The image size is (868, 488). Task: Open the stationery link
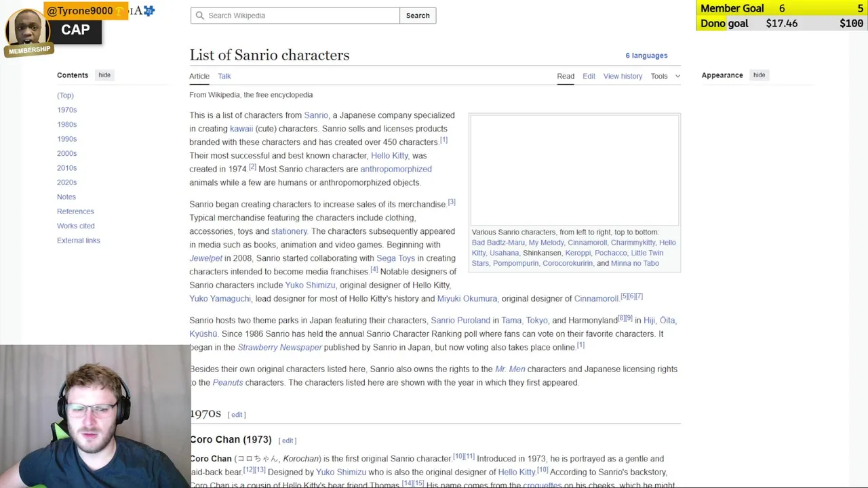click(x=289, y=231)
